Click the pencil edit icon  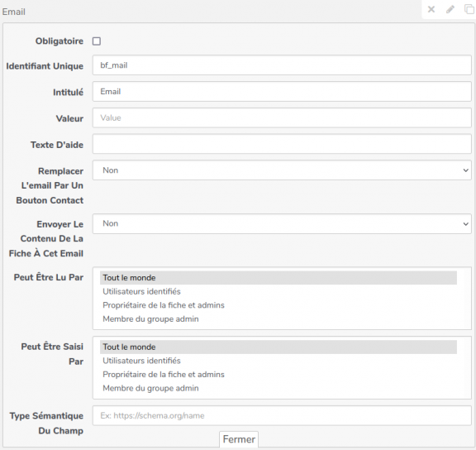coord(450,9)
